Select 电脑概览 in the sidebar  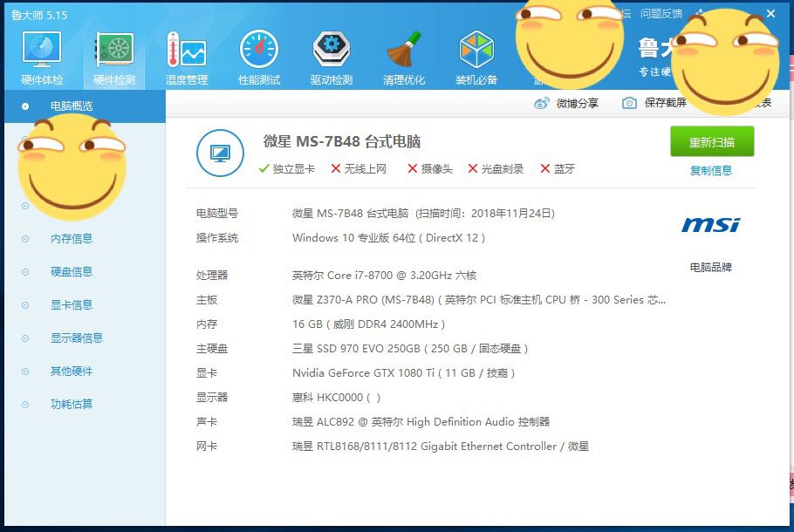[x=85, y=106]
